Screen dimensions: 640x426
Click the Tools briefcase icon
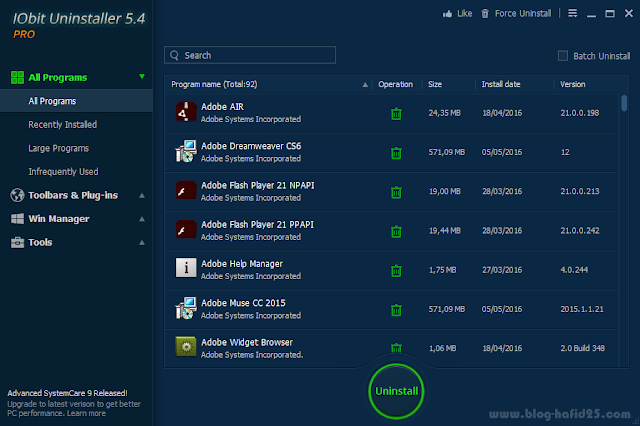click(x=17, y=242)
